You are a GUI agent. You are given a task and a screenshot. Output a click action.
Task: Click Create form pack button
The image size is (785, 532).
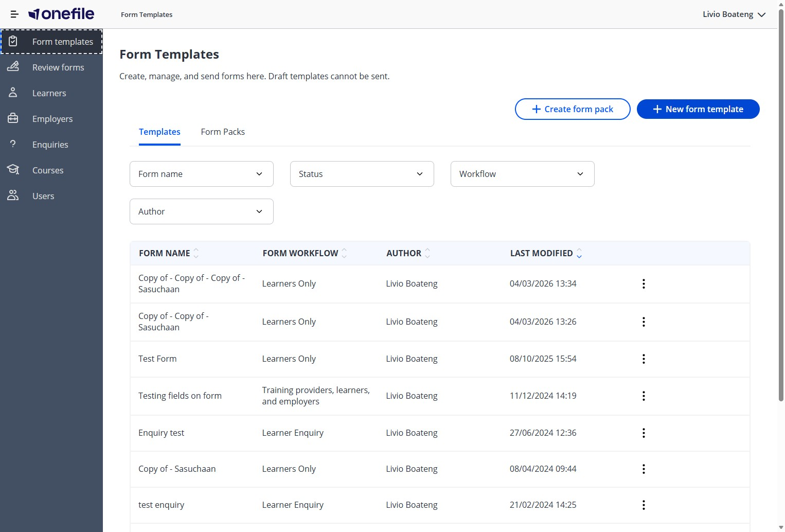click(x=572, y=109)
